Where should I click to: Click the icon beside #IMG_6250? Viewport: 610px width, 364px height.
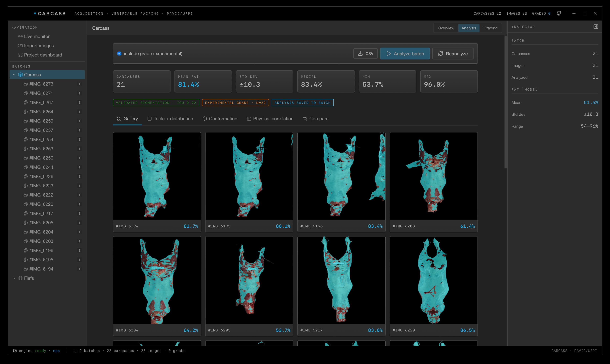point(25,158)
